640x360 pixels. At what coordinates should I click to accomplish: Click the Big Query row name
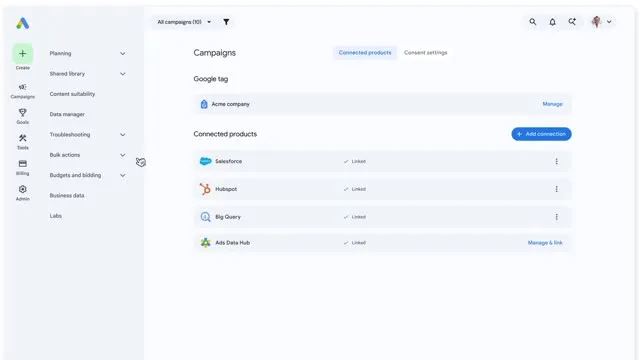click(228, 217)
